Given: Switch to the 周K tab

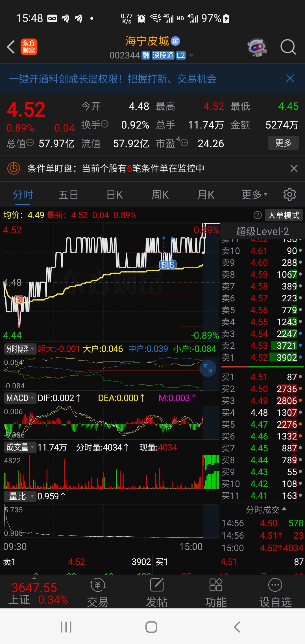Looking at the screenshot, I should coord(160,195).
